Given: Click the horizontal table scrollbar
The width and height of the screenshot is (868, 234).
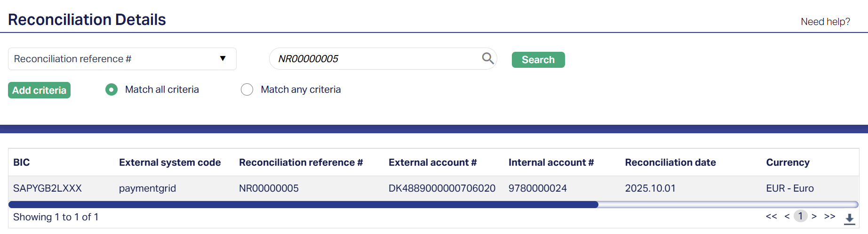Looking at the screenshot, I should coord(303,205).
